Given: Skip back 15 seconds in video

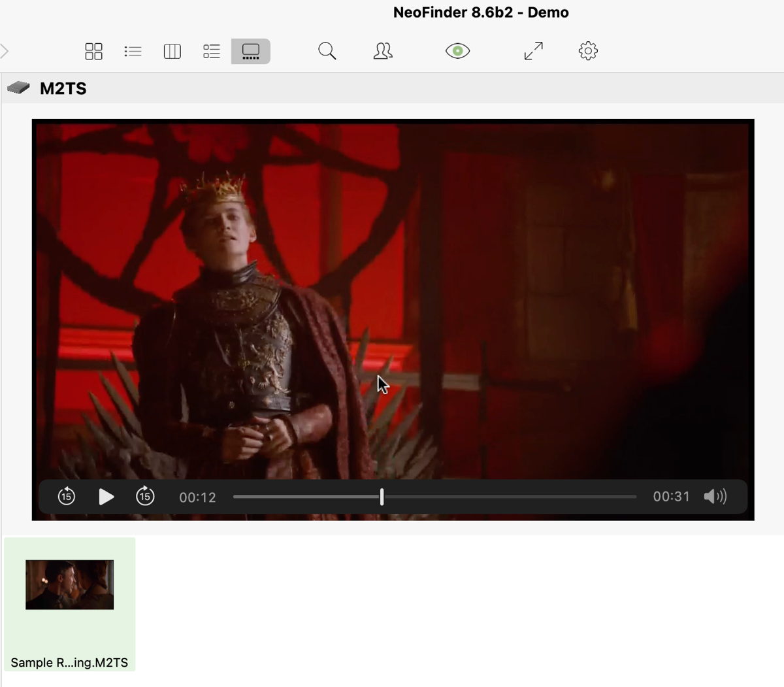Looking at the screenshot, I should pyautogui.click(x=66, y=497).
